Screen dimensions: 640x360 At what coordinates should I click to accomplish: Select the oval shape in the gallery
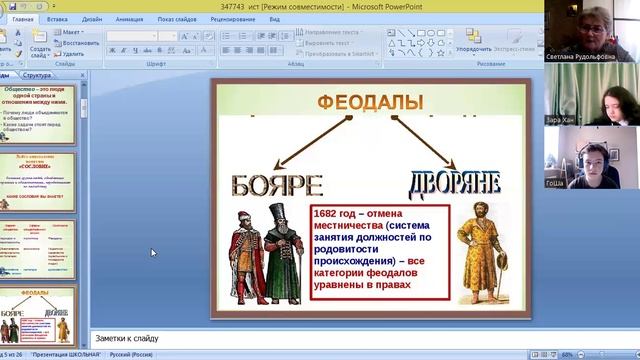click(431, 33)
